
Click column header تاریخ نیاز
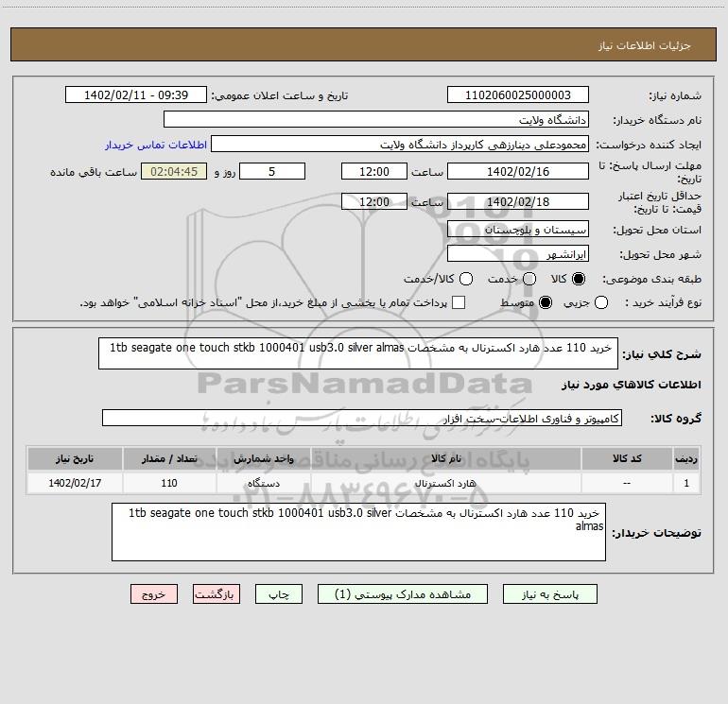click(x=75, y=459)
